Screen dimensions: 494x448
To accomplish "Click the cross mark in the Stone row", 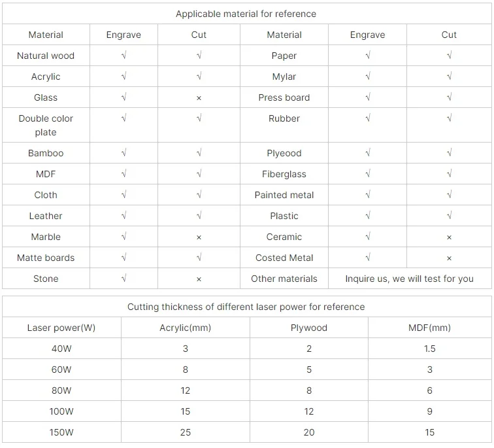I will click(199, 279).
